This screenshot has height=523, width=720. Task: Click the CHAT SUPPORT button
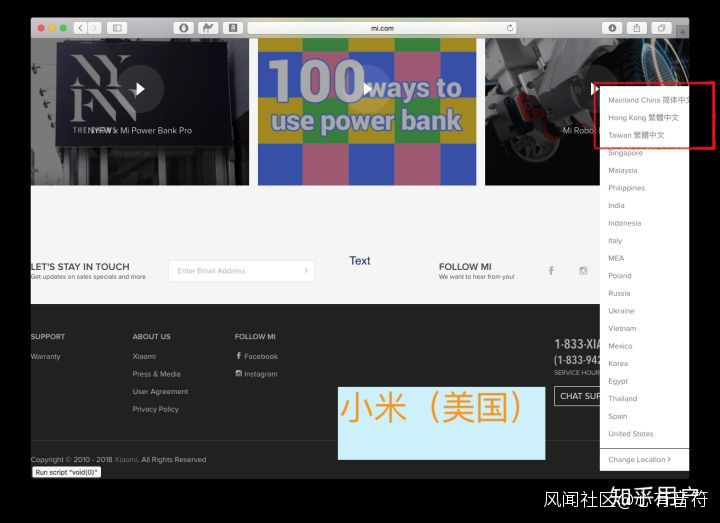(x=577, y=396)
